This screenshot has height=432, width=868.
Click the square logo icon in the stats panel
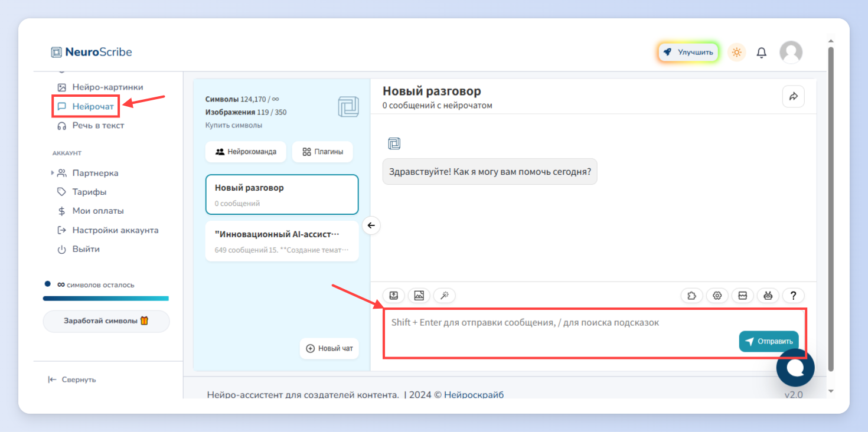[348, 107]
